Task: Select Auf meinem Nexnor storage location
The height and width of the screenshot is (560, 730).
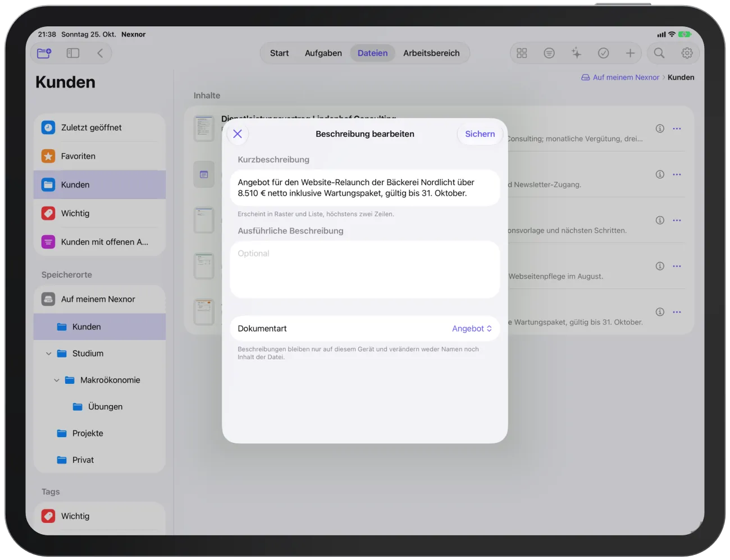Action: coord(99,300)
